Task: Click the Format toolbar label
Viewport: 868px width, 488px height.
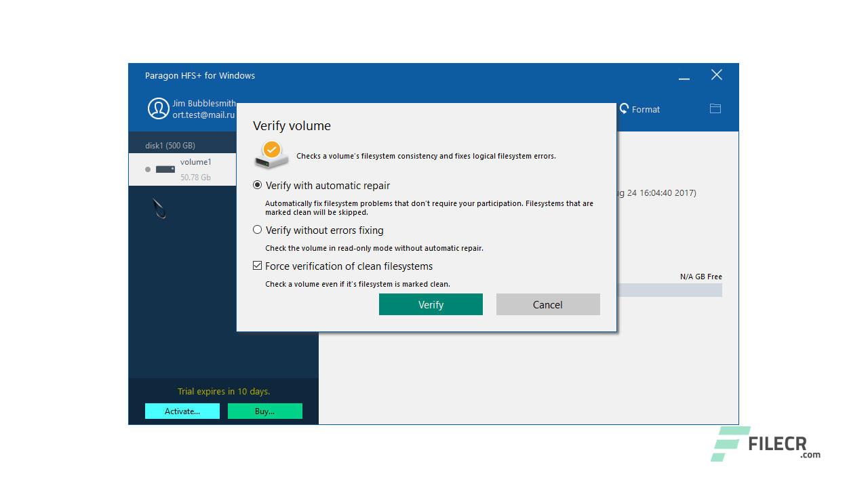Action: tap(646, 109)
